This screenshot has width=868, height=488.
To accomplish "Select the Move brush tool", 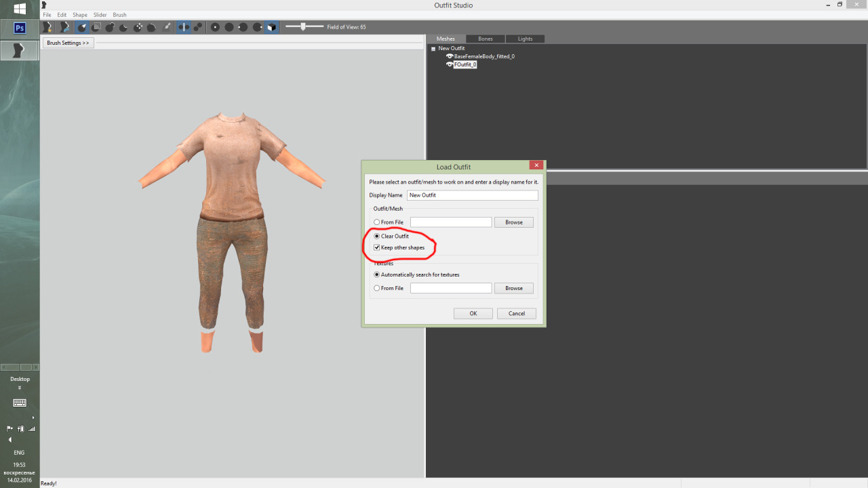I will (138, 27).
